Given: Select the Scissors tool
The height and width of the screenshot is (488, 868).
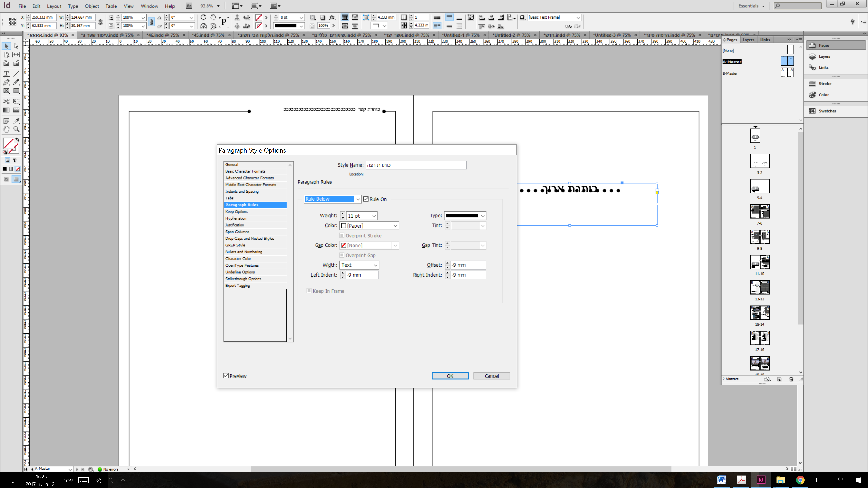Looking at the screenshot, I should [x=6, y=101].
